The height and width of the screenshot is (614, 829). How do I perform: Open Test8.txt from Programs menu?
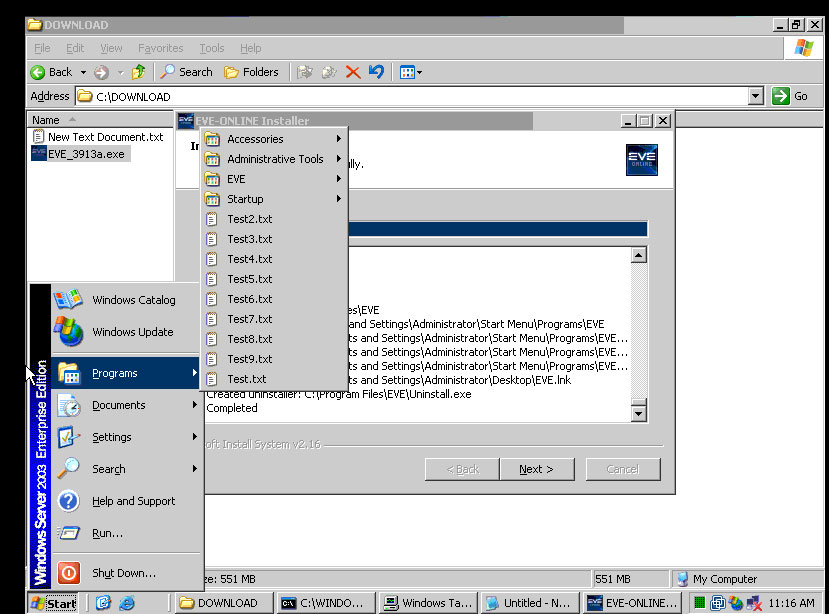click(x=274, y=339)
